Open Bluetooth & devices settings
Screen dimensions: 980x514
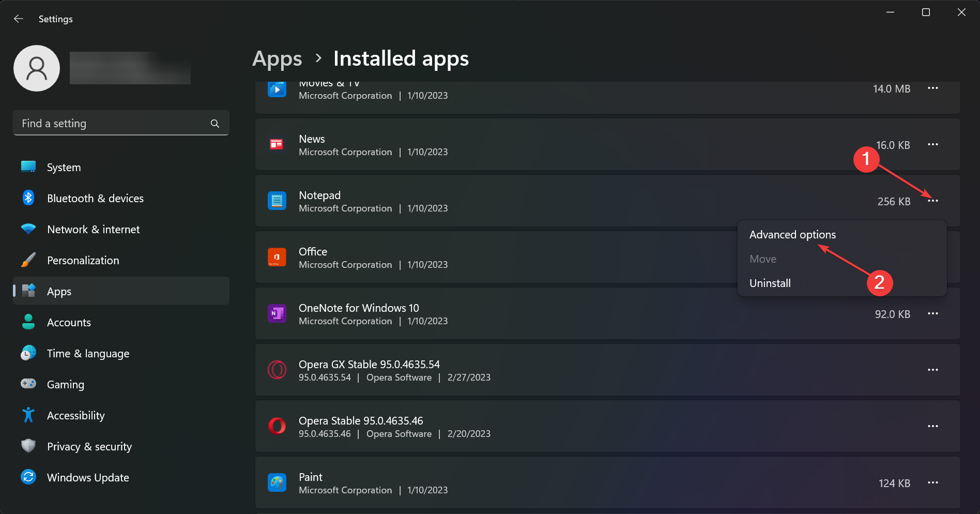pyautogui.click(x=121, y=198)
